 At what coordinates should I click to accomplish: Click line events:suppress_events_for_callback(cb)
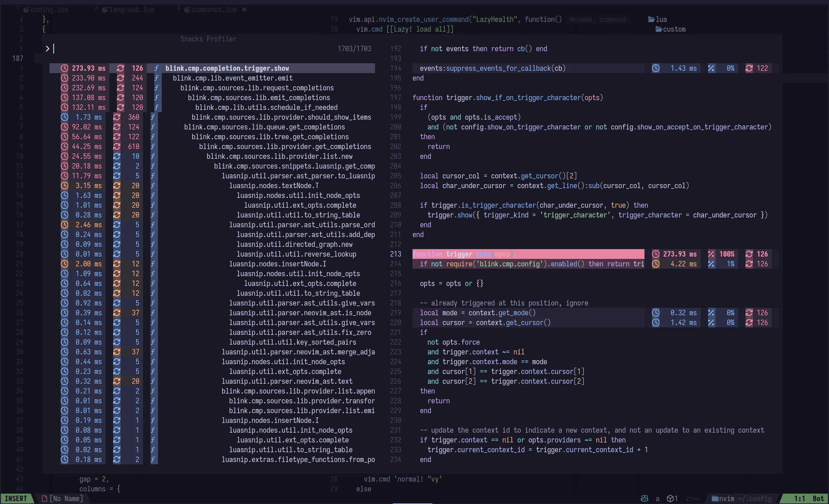tap(528, 68)
